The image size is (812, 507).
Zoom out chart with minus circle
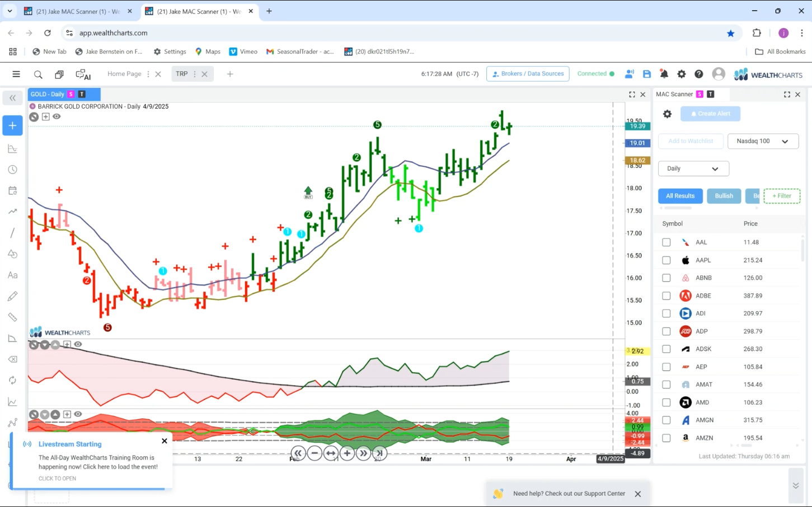tap(315, 453)
